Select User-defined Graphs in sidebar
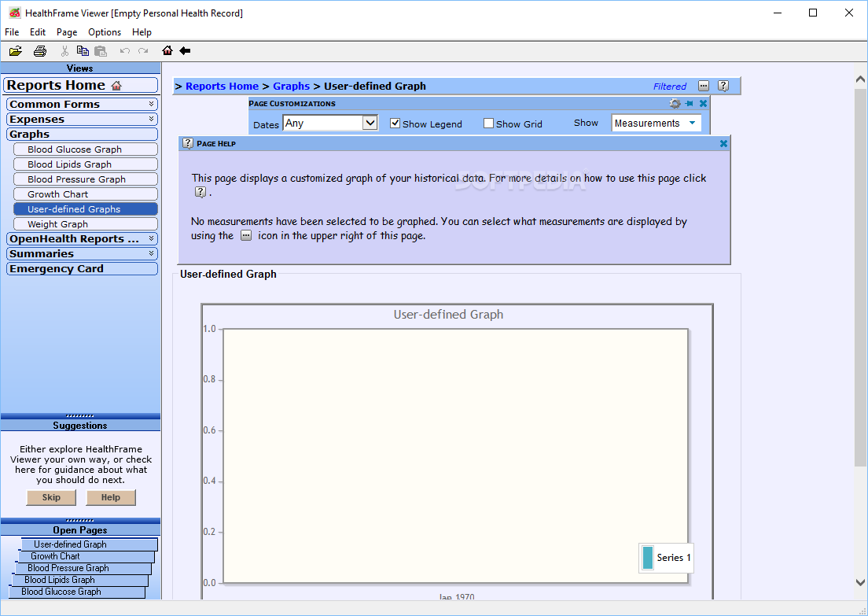 tap(85, 209)
